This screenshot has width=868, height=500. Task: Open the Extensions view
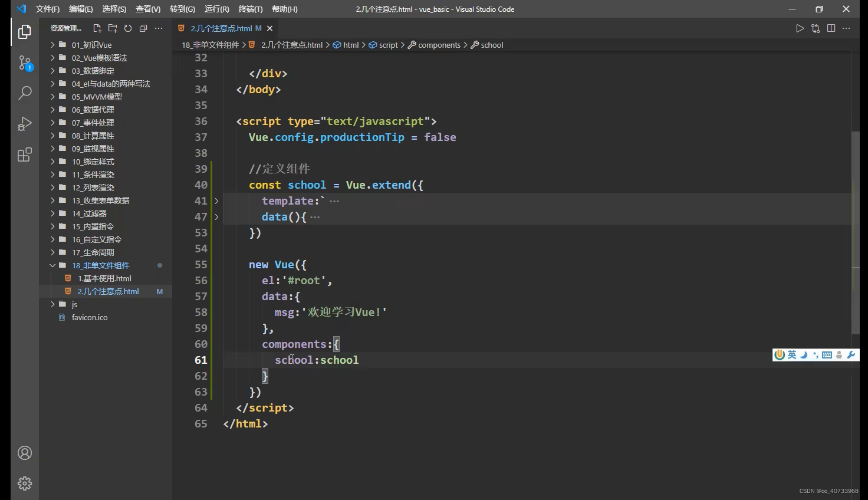tap(25, 154)
